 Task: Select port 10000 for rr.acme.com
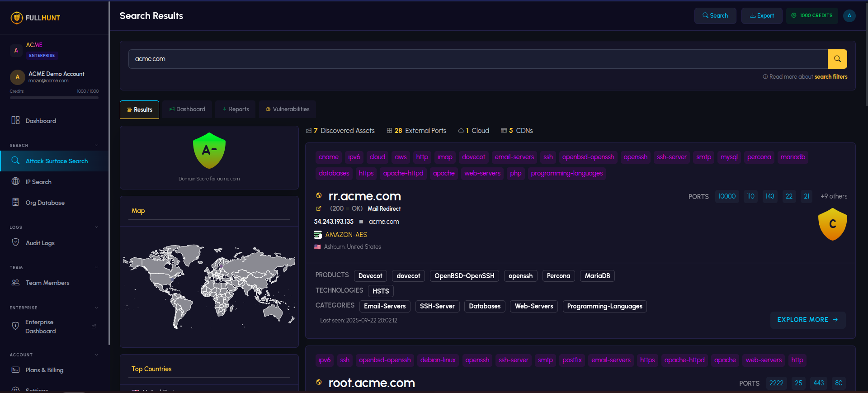pyautogui.click(x=727, y=196)
